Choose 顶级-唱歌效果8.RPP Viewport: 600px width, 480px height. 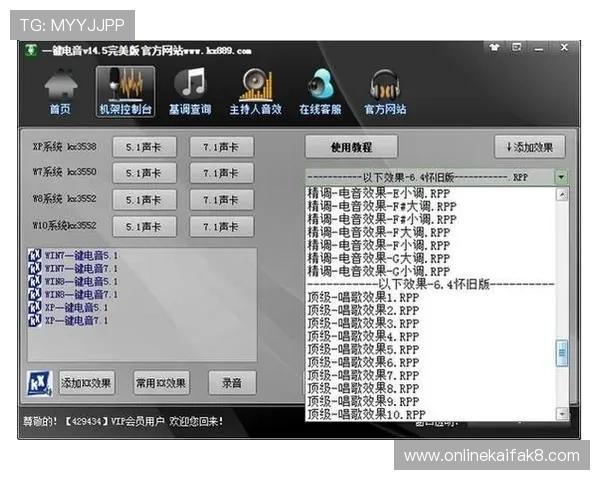tap(430, 389)
